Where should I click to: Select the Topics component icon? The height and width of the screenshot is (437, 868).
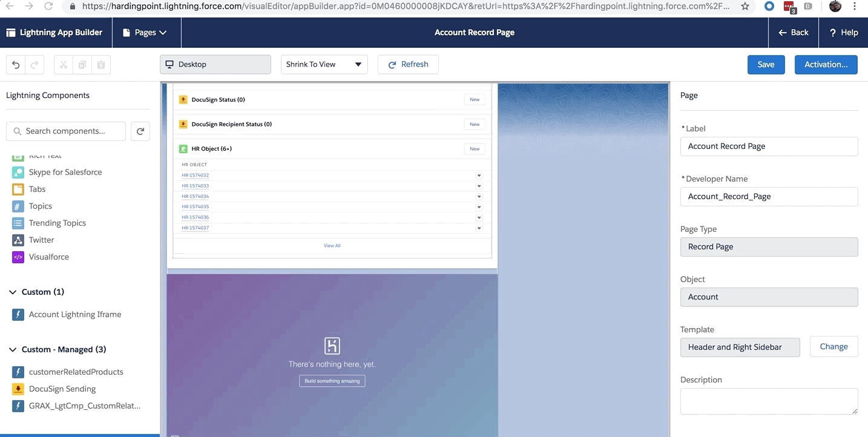tap(18, 206)
